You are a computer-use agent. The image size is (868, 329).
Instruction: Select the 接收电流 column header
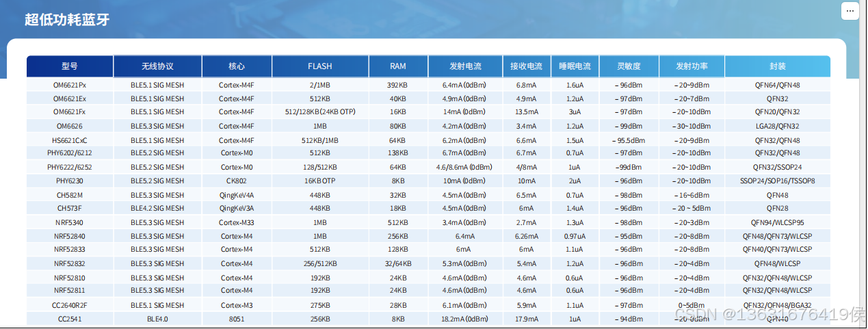[x=526, y=66]
